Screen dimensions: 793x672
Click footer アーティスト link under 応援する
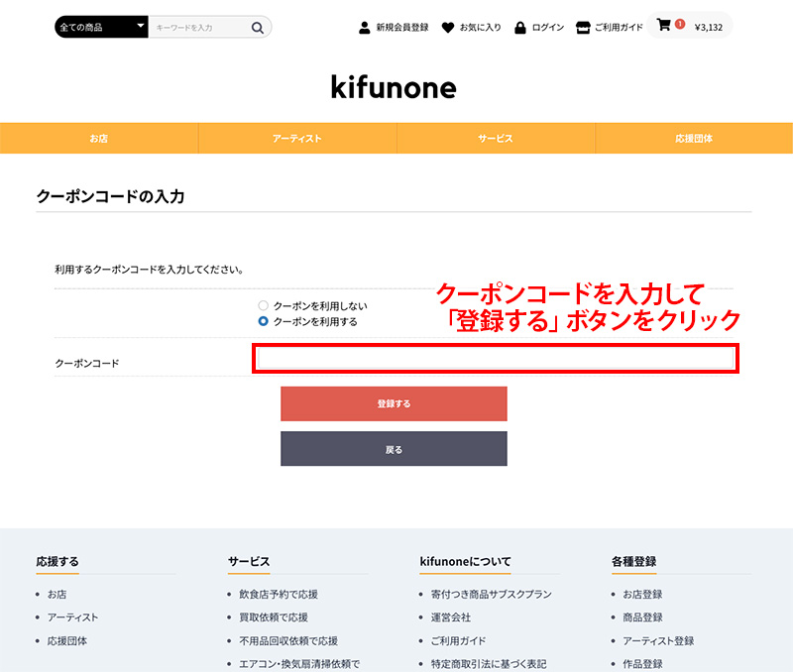[72, 617]
